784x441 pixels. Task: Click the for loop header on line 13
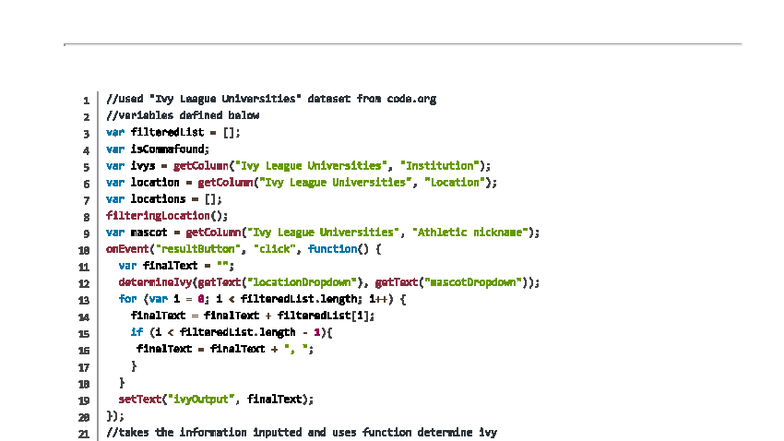[262, 299]
